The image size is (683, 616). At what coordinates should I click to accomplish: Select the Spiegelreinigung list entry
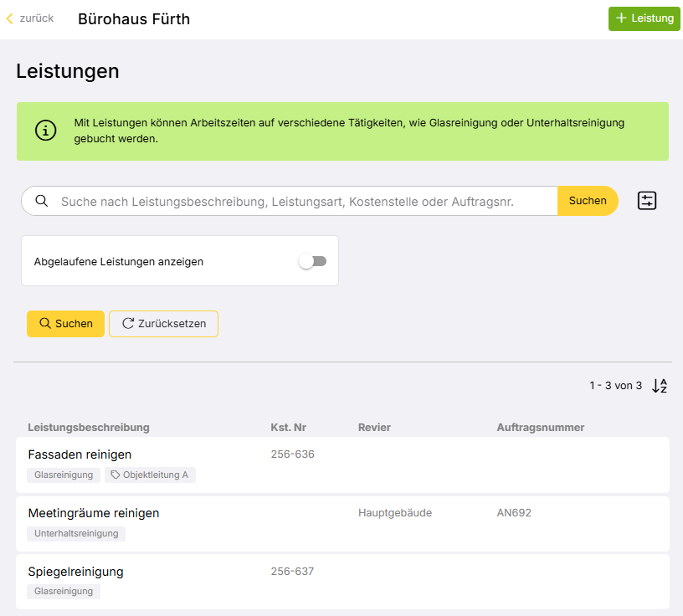tap(343, 582)
